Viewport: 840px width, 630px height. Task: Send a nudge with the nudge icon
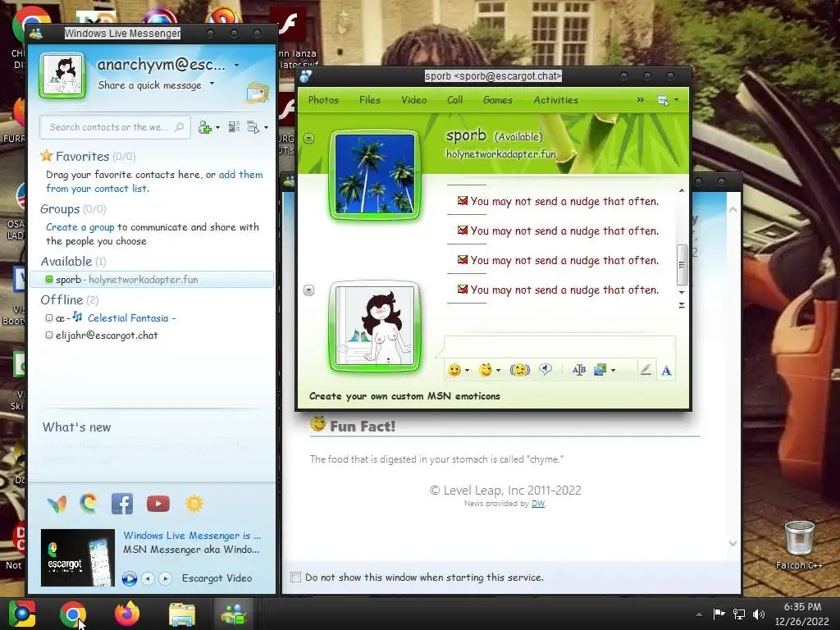point(519,370)
